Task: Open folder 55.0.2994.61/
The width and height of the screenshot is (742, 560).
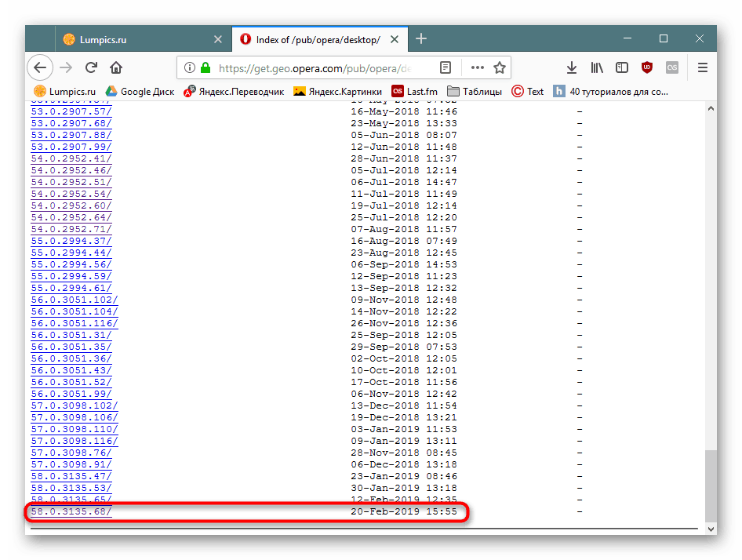Action: (71, 288)
